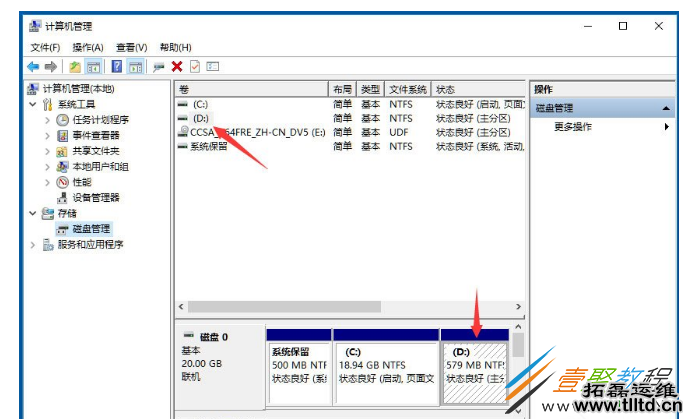Sort by the 布局 column header
Image resolution: width=688 pixels, height=419 pixels.
pos(342,89)
